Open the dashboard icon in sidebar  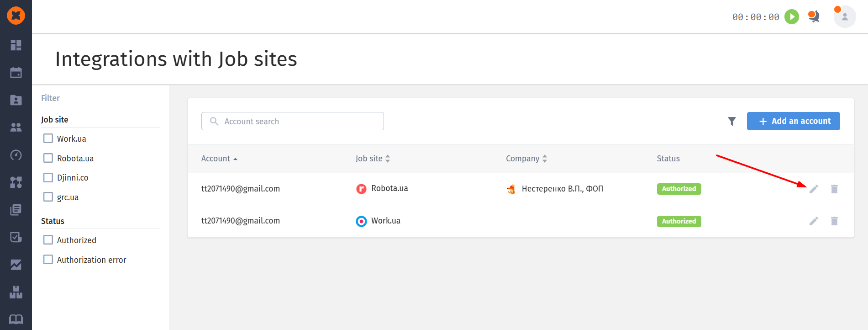pyautogui.click(x=16, y=45)
